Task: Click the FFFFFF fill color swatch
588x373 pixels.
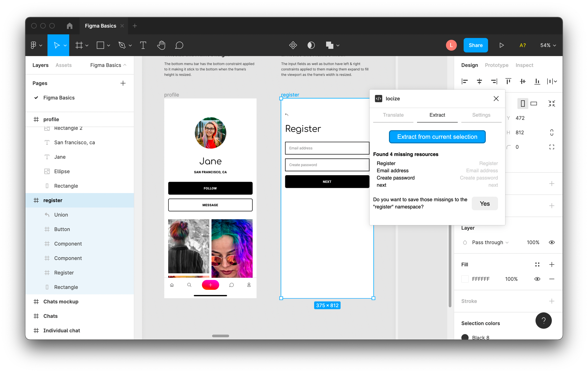Action: click(465, 279)
